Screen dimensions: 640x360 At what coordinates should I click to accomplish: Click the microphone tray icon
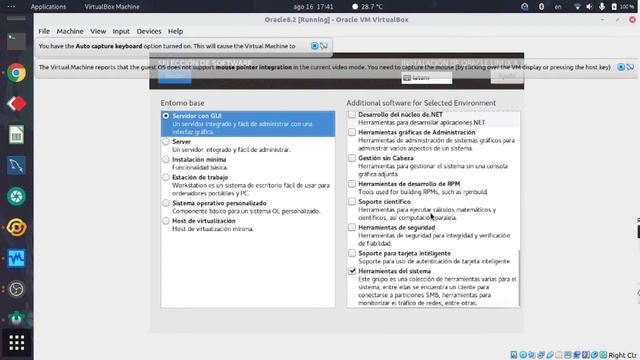602,7
